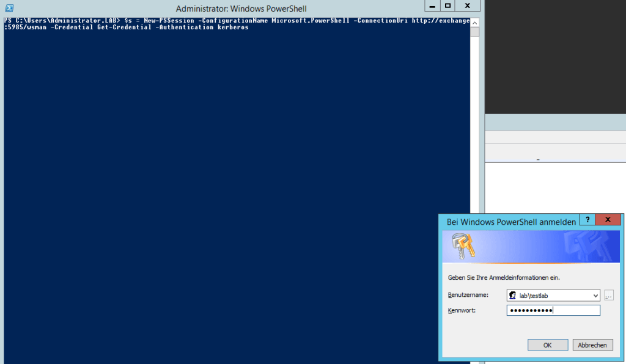Image resolution: width=626 pixels, height=364 pixels.
Task: Confirm credentials with the OK button
Action: coord(547,344)
